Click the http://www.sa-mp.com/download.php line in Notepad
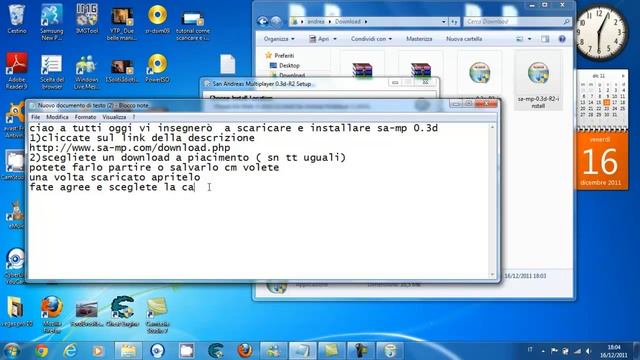The height and width of the screenshot is (360, 640). click(x=130, y=148)
